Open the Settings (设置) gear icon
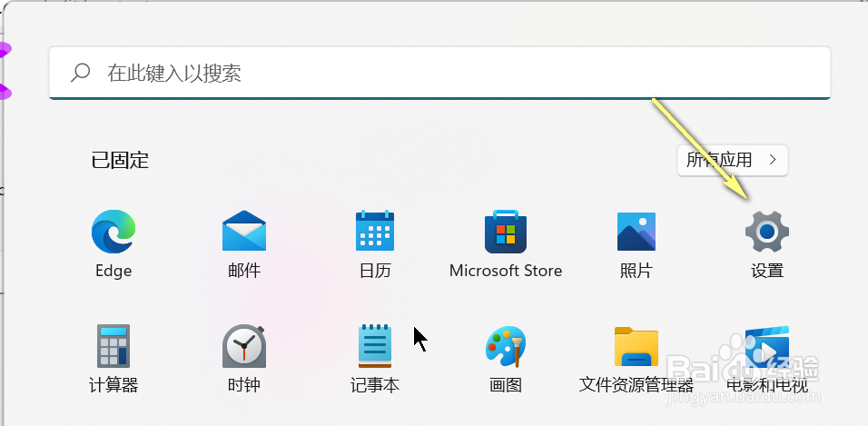The height and width of the screenshot is (426, 868). [766, 232]
